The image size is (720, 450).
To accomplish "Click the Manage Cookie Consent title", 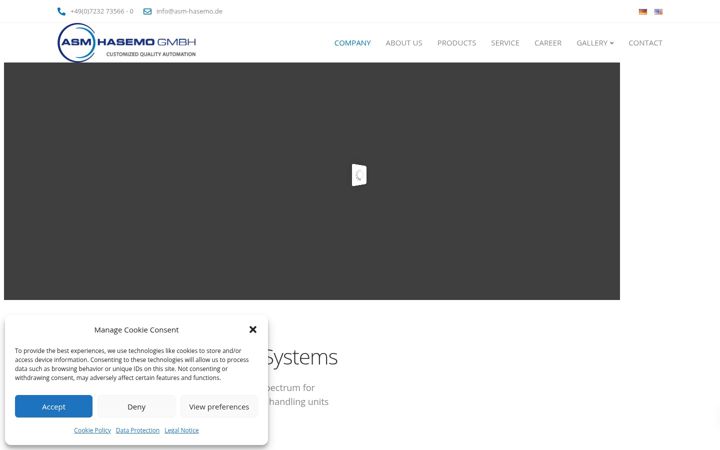I will [x=136, y=330].
